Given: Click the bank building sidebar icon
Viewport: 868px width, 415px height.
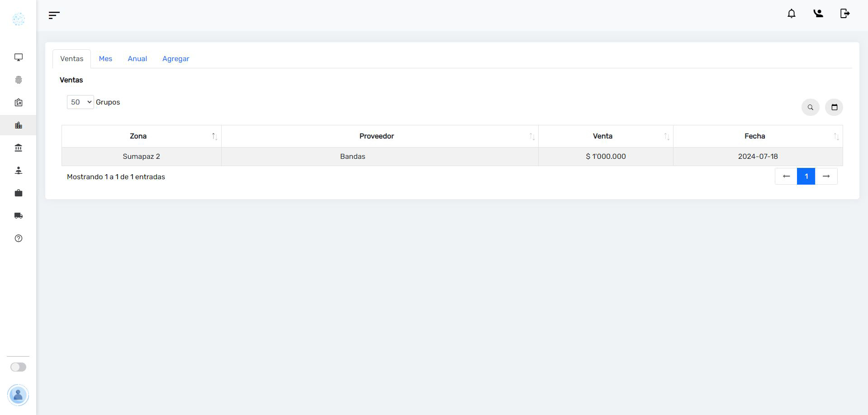Looking at the screenshot, I should [x=18, y=148].
